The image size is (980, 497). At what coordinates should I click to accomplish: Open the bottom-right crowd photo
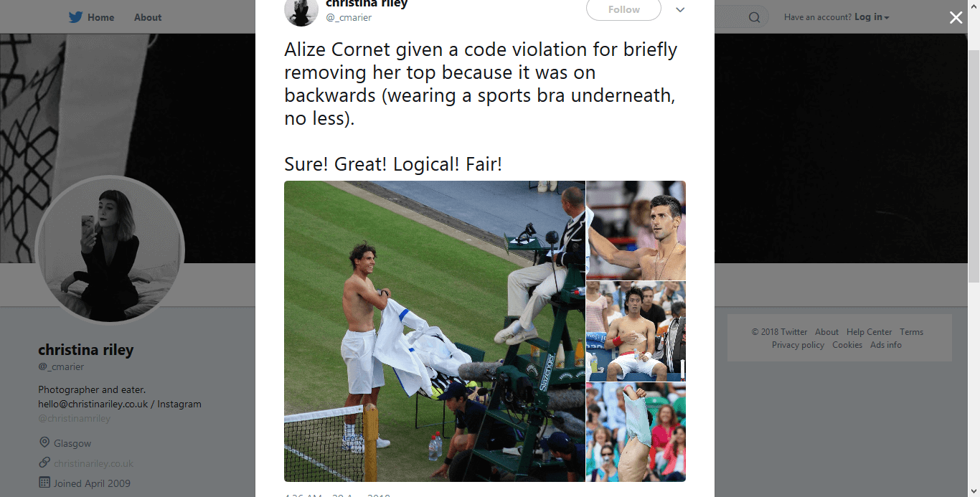(636, 432)
